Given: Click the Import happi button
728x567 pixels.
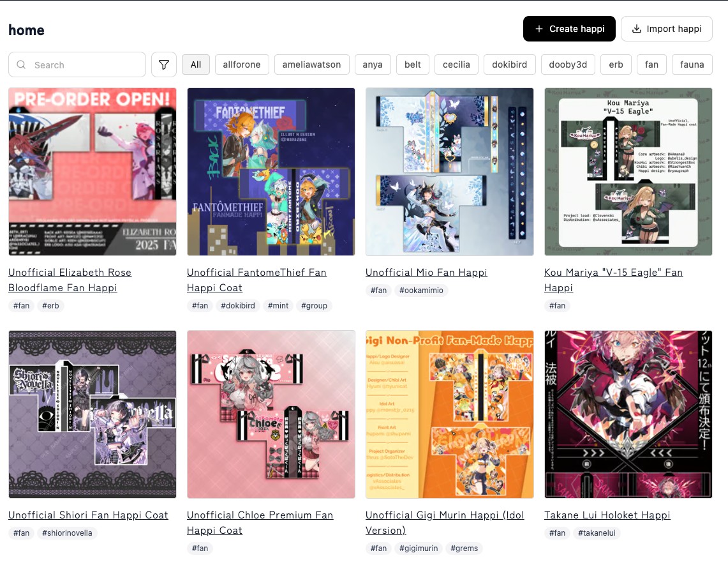Looking at the screenshot, I should click(x=667, y=29).
